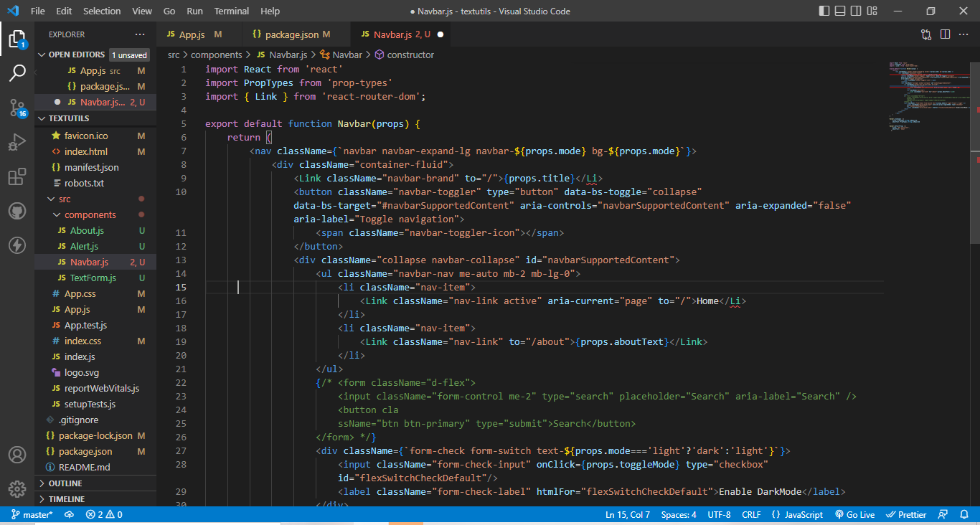Open the errors and warnings counter
980x525 pixels.
point(104,514)
